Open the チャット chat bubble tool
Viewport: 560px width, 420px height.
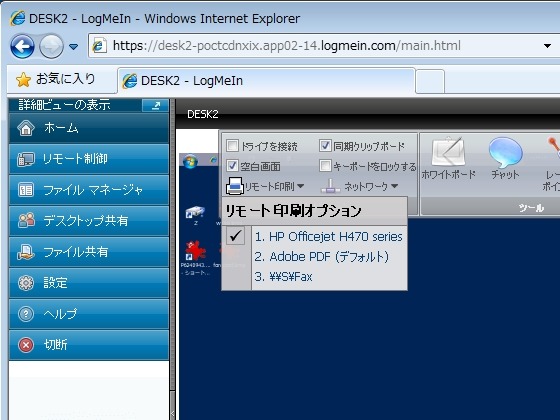pyautogui.click(x=505, y=158)
